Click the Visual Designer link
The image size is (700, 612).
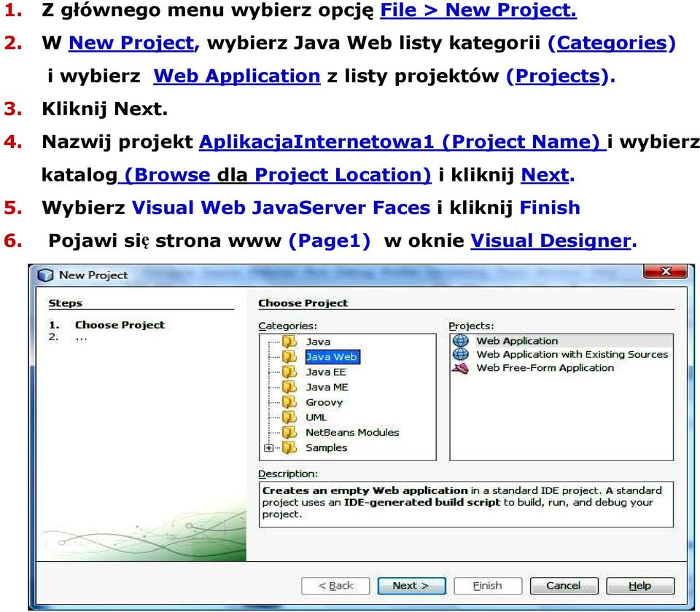(551, 241)
